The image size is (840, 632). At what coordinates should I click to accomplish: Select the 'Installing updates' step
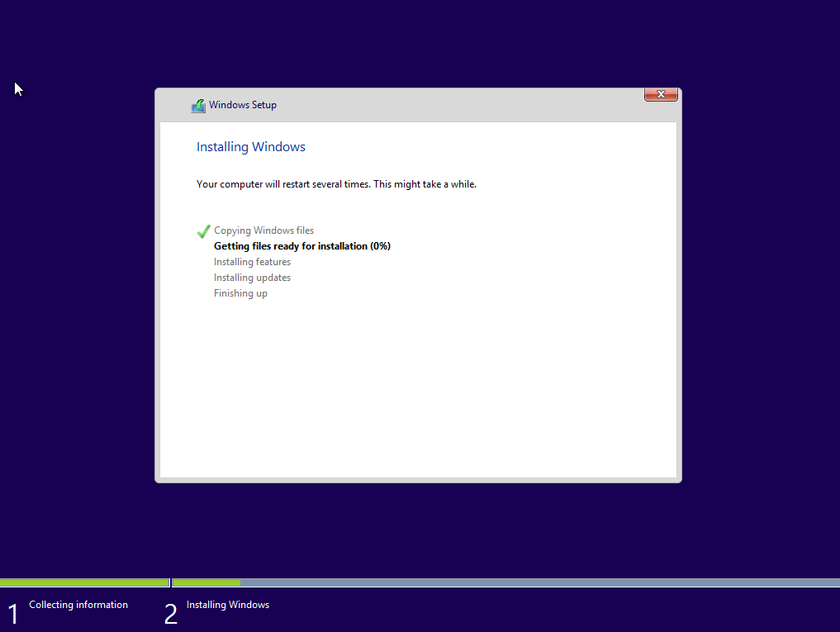(252, 278)
